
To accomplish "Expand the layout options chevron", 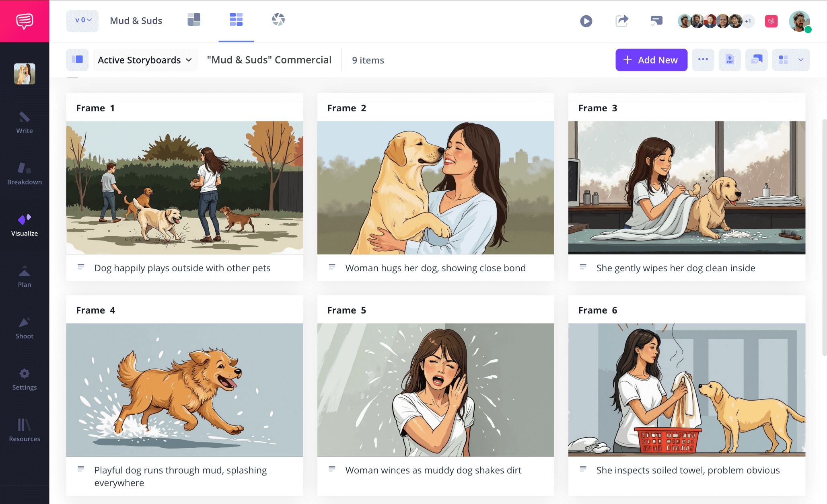I will coord(800,60).
